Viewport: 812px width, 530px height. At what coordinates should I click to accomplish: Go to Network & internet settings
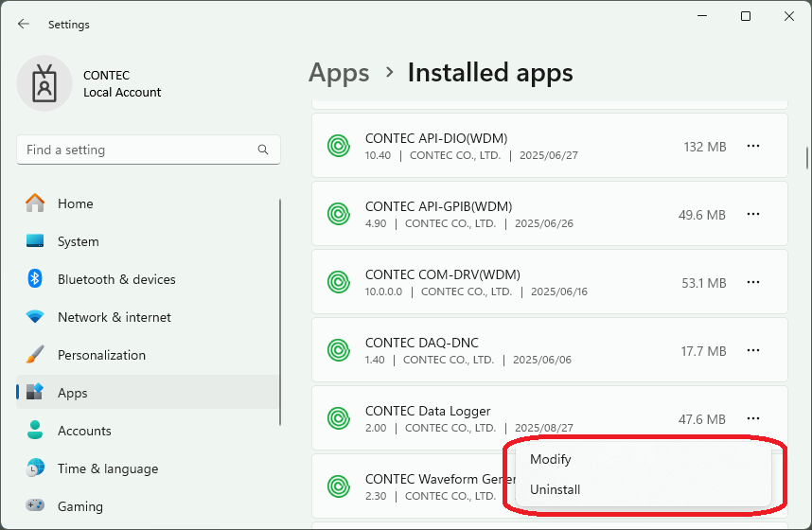(114, 317)
